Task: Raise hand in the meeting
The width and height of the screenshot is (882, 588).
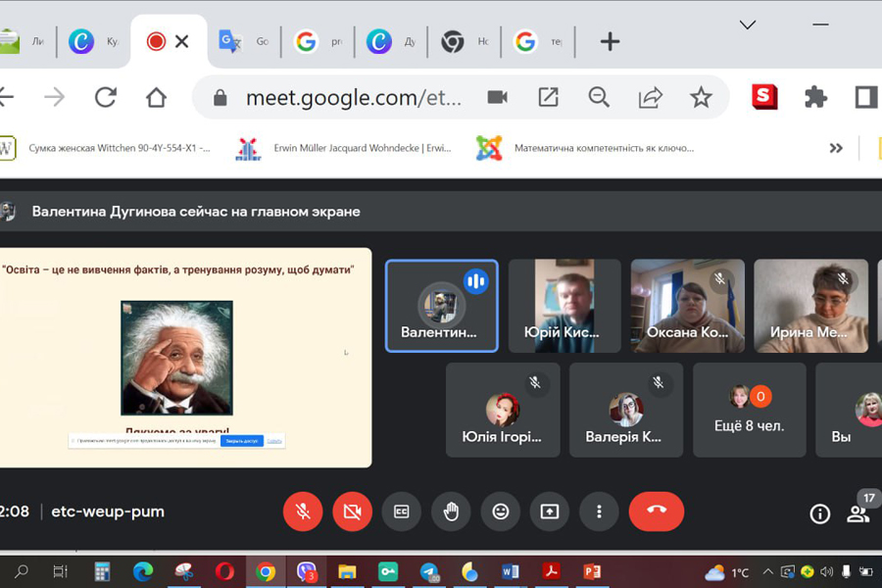Action: coord(451,512)
